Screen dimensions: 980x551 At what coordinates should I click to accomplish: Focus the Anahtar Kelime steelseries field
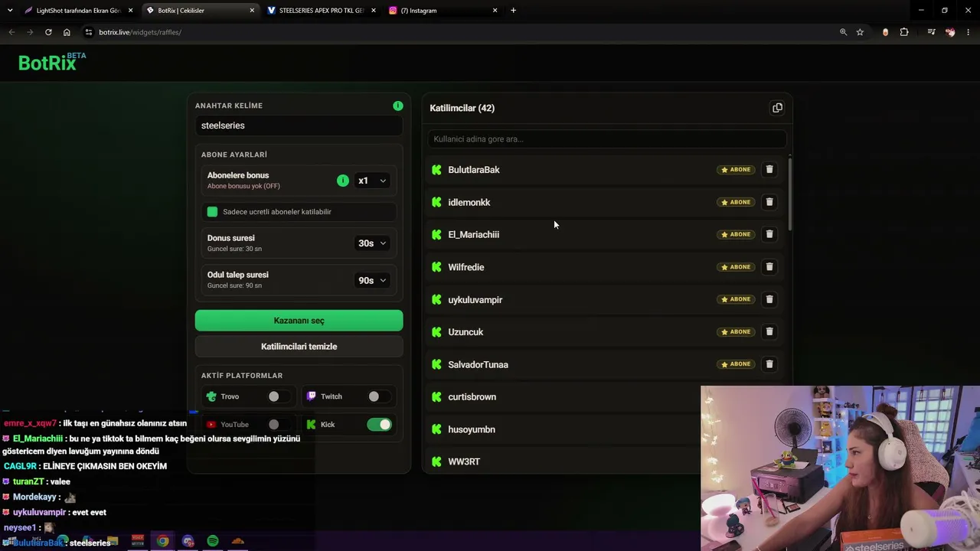pos(299,126)
